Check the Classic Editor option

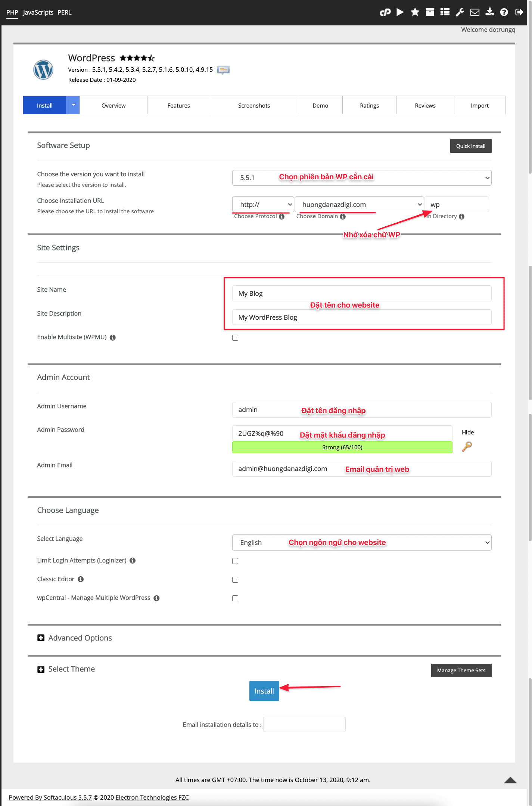[x=235, y=580]
